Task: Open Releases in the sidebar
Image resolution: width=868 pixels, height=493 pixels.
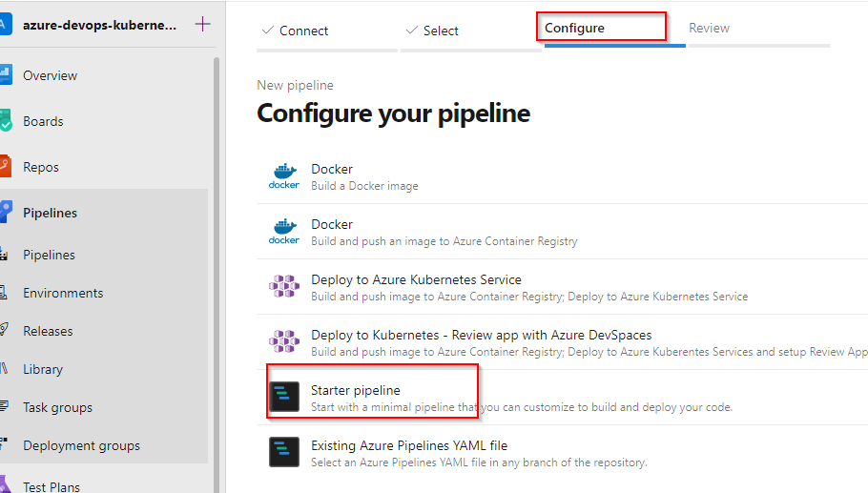Action: tap(48, 331)
